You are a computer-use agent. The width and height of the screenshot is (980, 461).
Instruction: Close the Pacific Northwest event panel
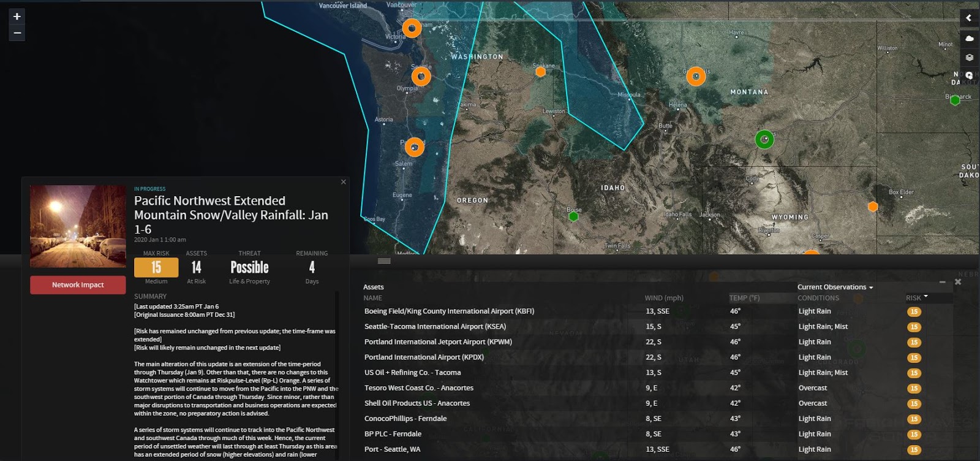tap(344, 182)
